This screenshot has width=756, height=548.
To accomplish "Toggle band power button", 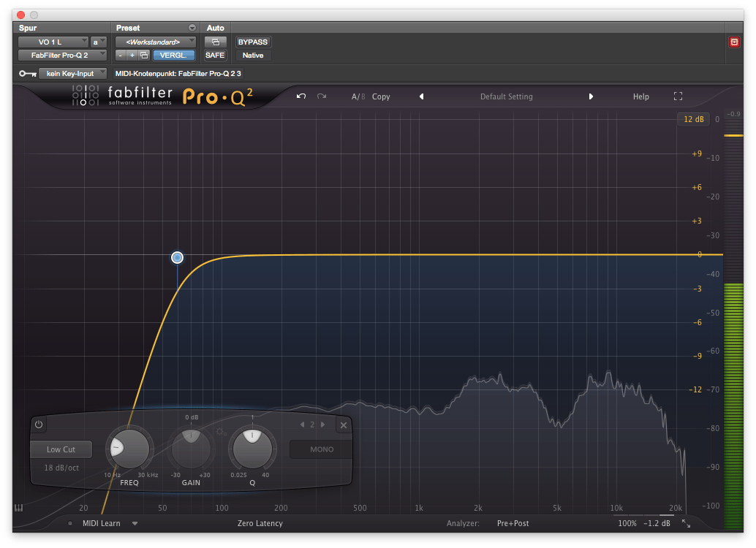I will click(39, 425).
